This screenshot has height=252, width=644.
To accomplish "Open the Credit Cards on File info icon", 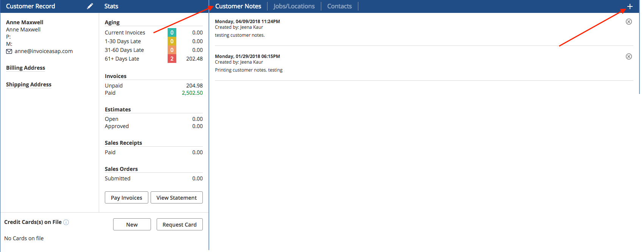I will click(66, 222).
